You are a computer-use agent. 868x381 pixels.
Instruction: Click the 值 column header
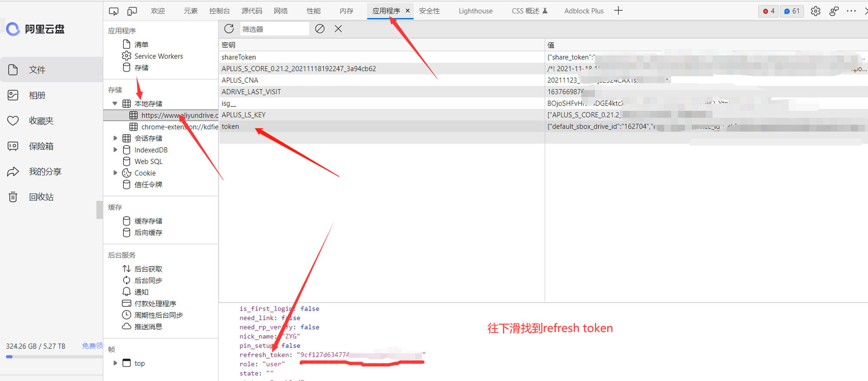point(707,45)
